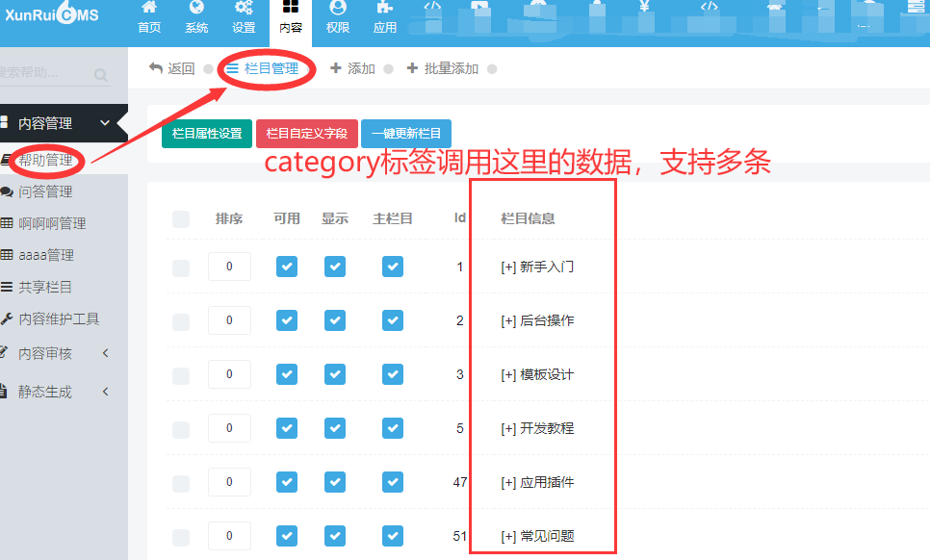The width and height of the screenshot is (930, 560).
Task: Toggle 显示 for 新手入门
Action: tap(335, 267)
